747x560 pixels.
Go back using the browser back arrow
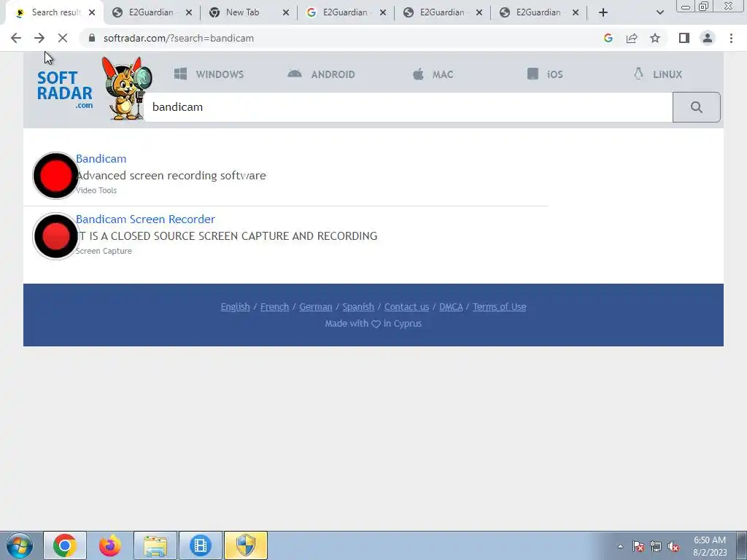[16, 38]
